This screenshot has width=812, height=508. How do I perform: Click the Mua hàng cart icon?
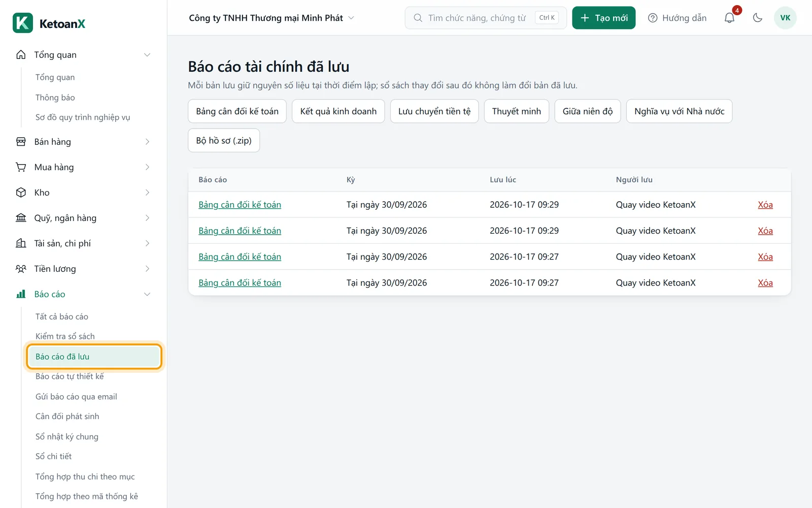(21, 167)
